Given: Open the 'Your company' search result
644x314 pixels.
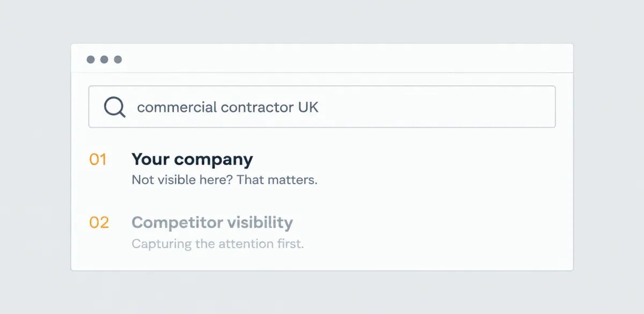Looking at the screenshot, I should coord(192,160).
